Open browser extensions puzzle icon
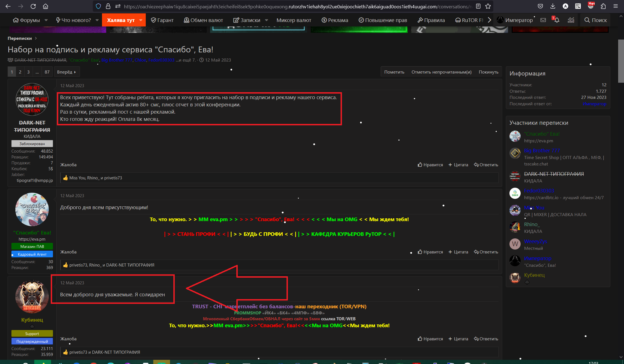The width and height of the screenshot is (624, 364). [x=603, y=6]
